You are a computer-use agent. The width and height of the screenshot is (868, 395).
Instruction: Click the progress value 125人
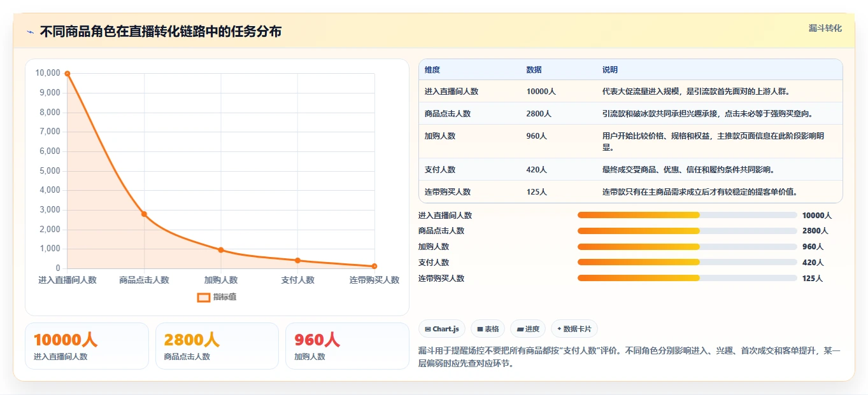click(x=813, y=279)
